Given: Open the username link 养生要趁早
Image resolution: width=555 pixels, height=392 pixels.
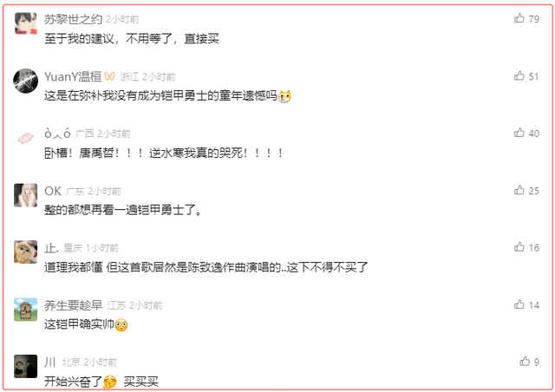Looking at the screenshot, I should coord(73,305).
